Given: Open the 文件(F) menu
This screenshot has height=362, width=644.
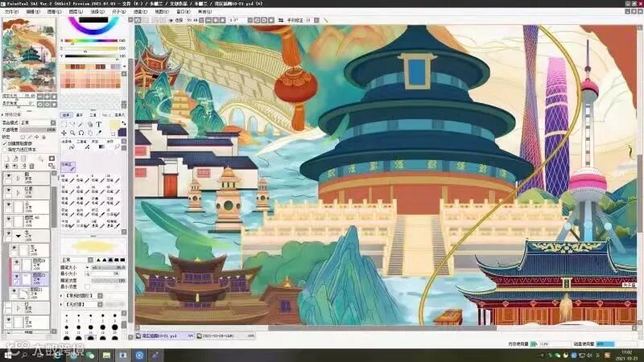Looking at the screenshot, I should click(x=11, y=11).
